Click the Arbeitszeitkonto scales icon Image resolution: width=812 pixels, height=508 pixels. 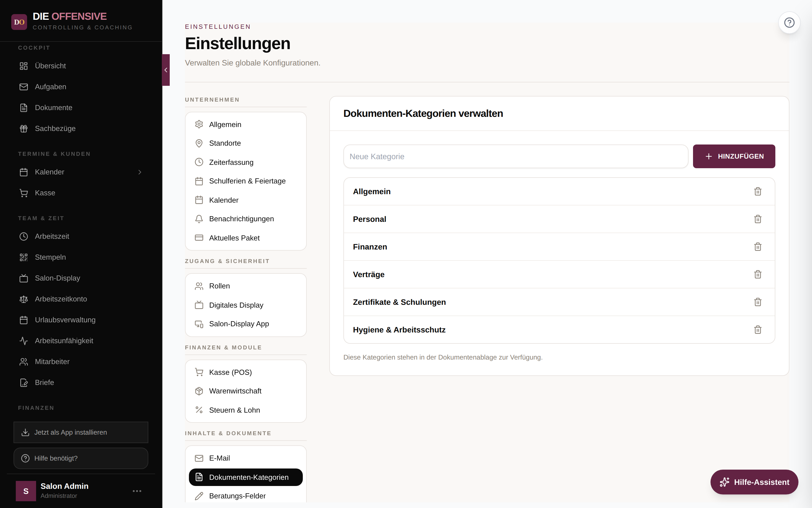[23, 299]
